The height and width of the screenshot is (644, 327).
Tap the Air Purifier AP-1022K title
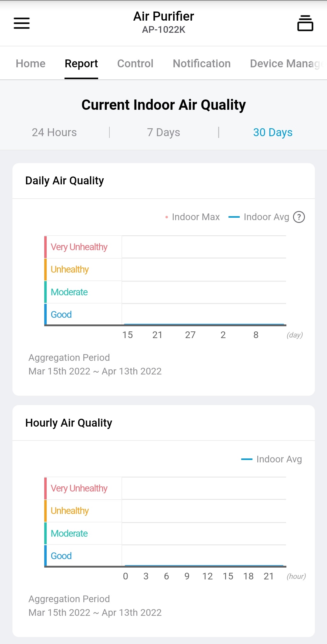[164, 22]
